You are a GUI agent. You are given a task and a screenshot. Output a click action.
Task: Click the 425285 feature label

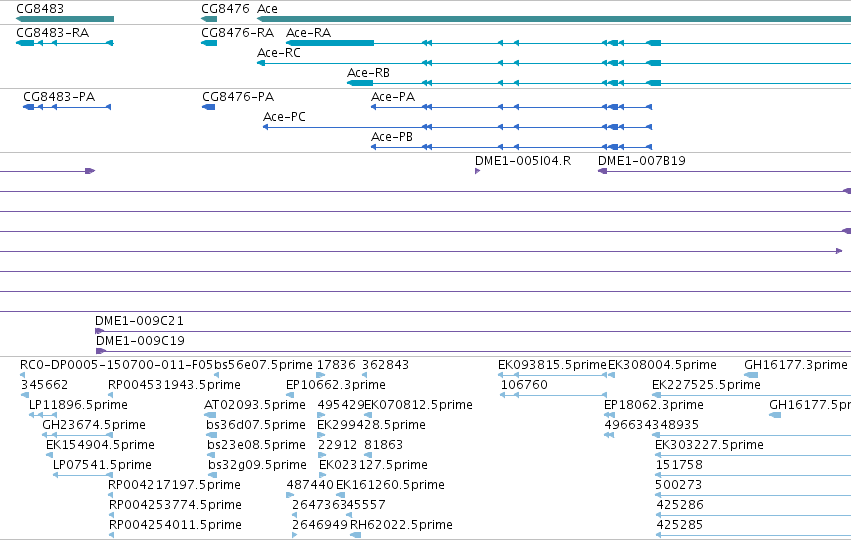pyautogui.click(x=679, y=525)
